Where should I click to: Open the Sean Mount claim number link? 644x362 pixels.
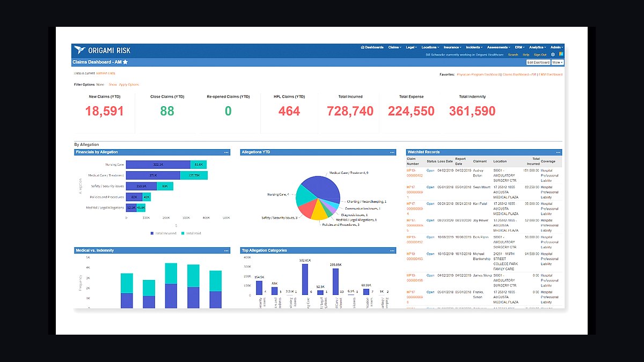click(x=415, y=192)
